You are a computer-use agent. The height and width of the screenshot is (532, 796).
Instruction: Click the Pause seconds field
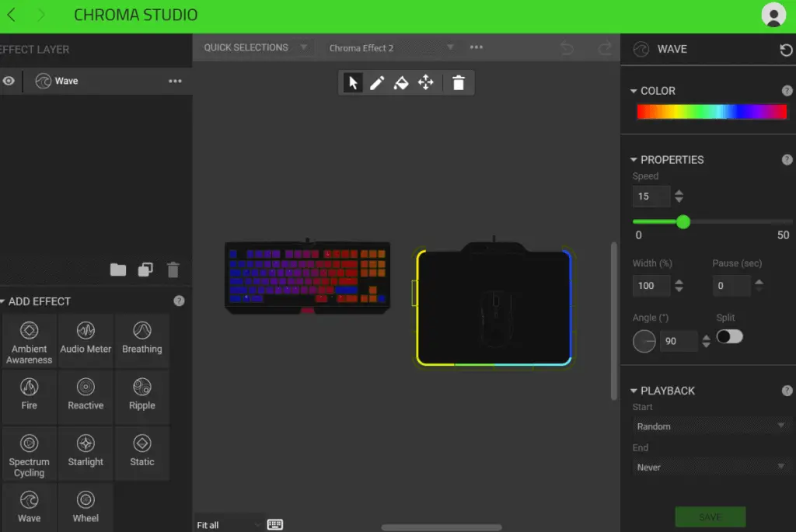pyautogui.click(x=731, y=286)
